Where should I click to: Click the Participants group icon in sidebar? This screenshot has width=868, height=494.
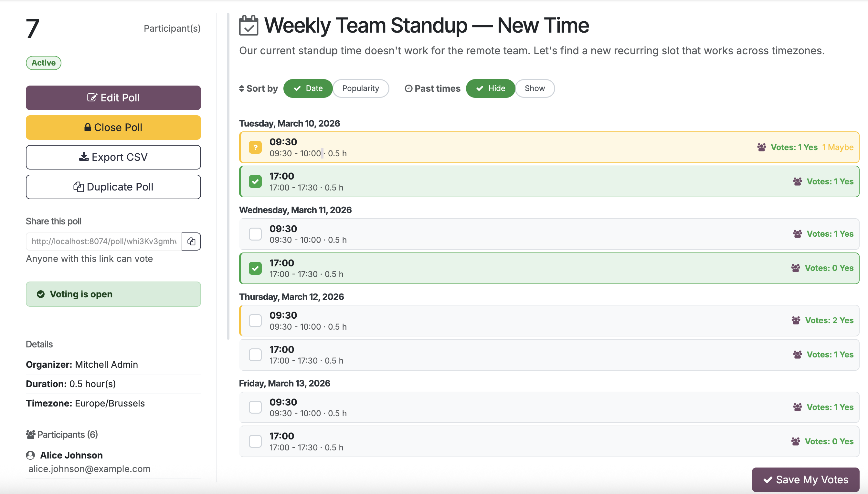coord(31,435)
